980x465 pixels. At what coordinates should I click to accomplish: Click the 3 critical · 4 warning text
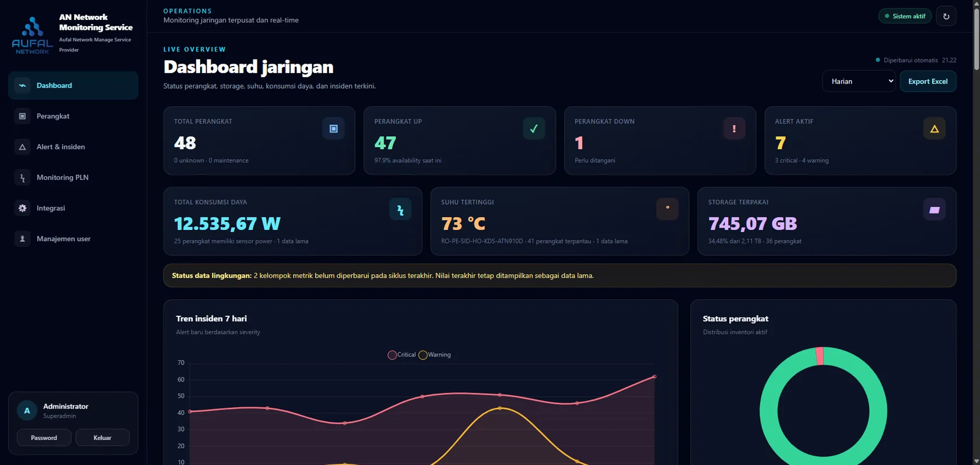tap(801, 160)
